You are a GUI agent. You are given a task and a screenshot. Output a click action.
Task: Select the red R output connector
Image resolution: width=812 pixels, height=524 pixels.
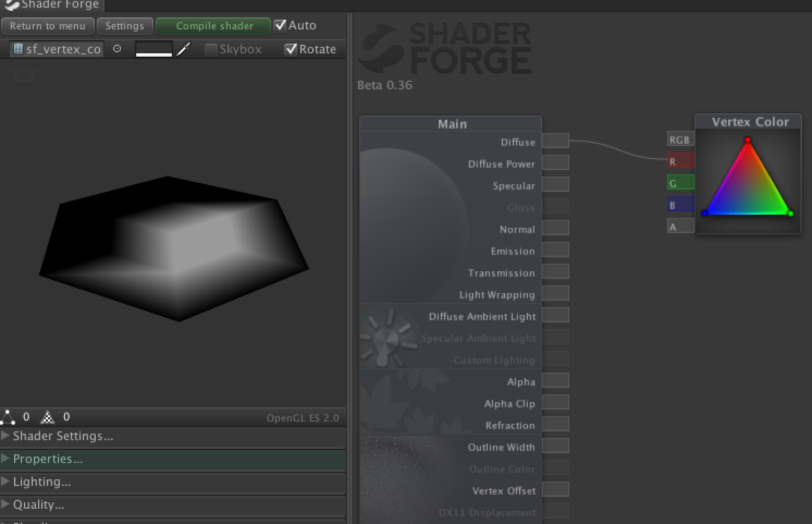[x=680, y=161]
